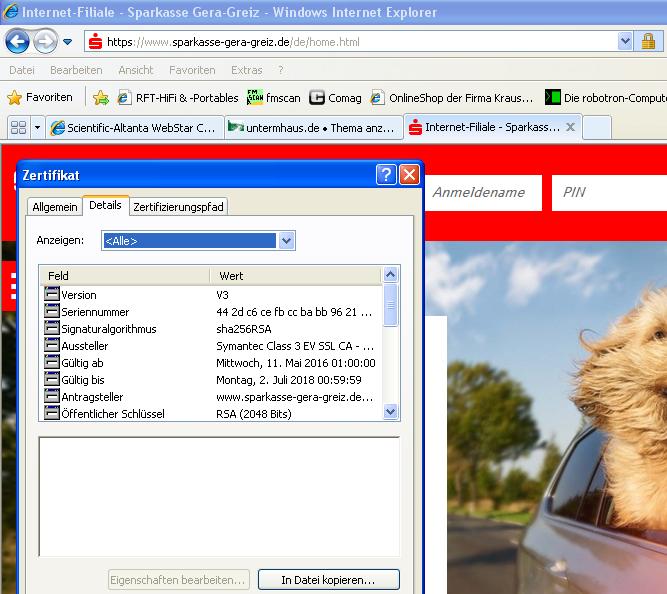The height and width of the screenshot is (594, 667).
Task: Open the recent pages dropdown beside Forward
Action: click(x=67, y=42)
